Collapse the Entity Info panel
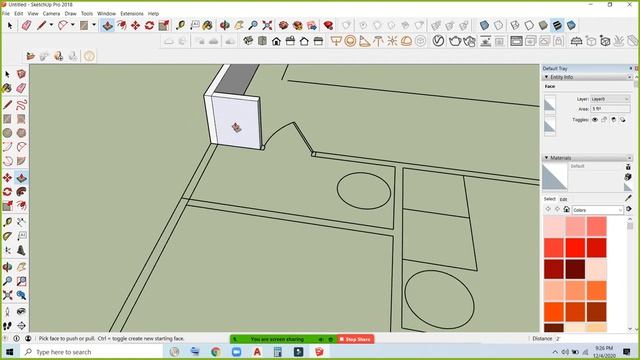Screen dimensions: 640x360 (546, 77)
